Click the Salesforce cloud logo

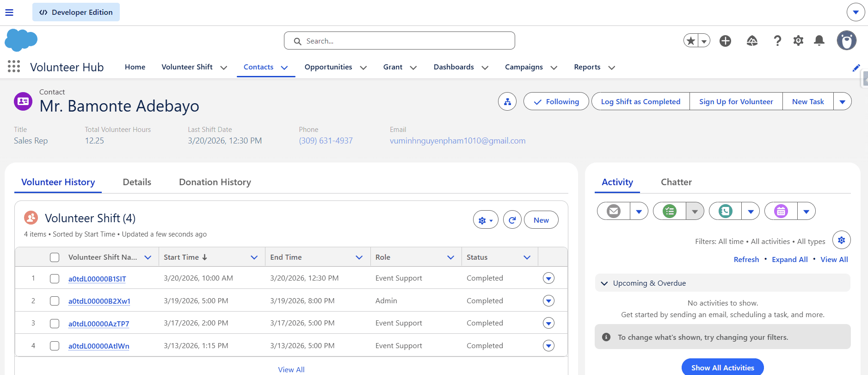(21, 40)
